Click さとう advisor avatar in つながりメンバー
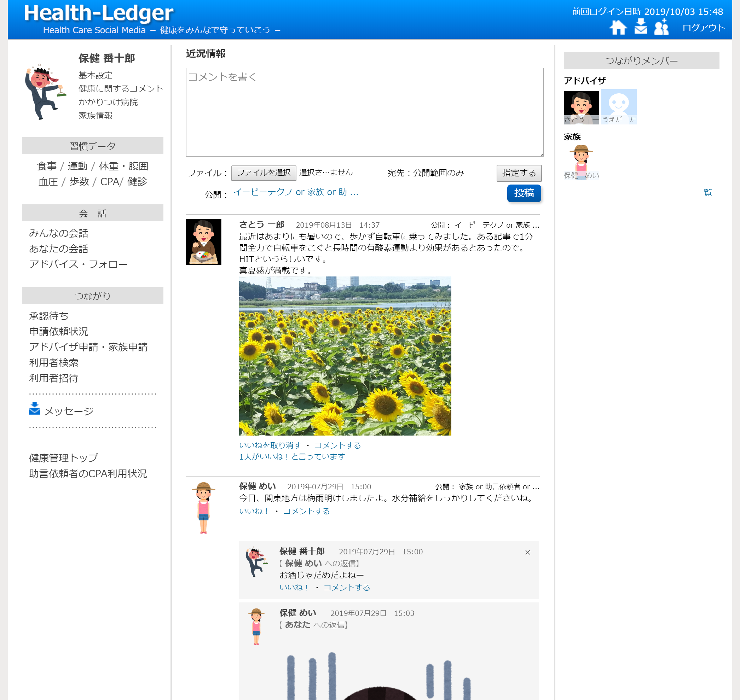 [581, 107]
